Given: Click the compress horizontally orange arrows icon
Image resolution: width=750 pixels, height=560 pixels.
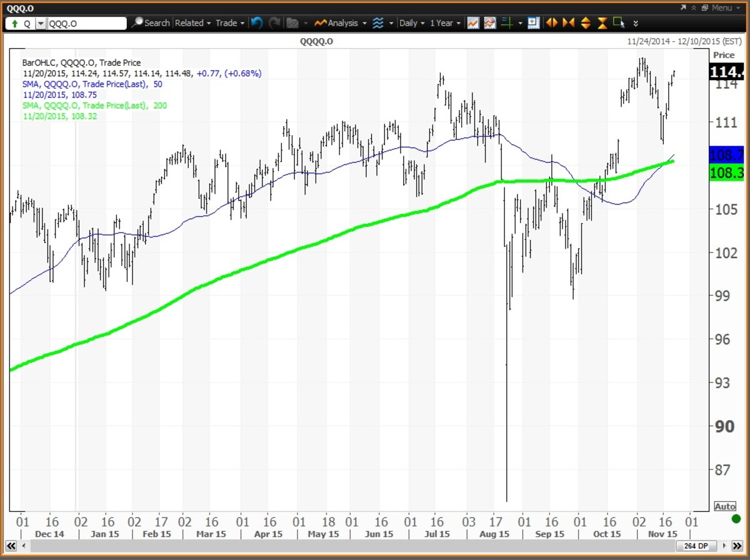Looking at the screenshot, I should [568, 23].
